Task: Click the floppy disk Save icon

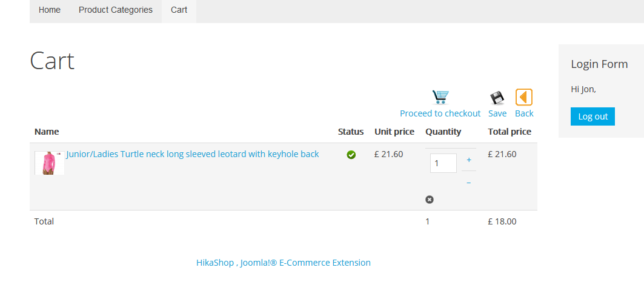Action: click(497, 98)
